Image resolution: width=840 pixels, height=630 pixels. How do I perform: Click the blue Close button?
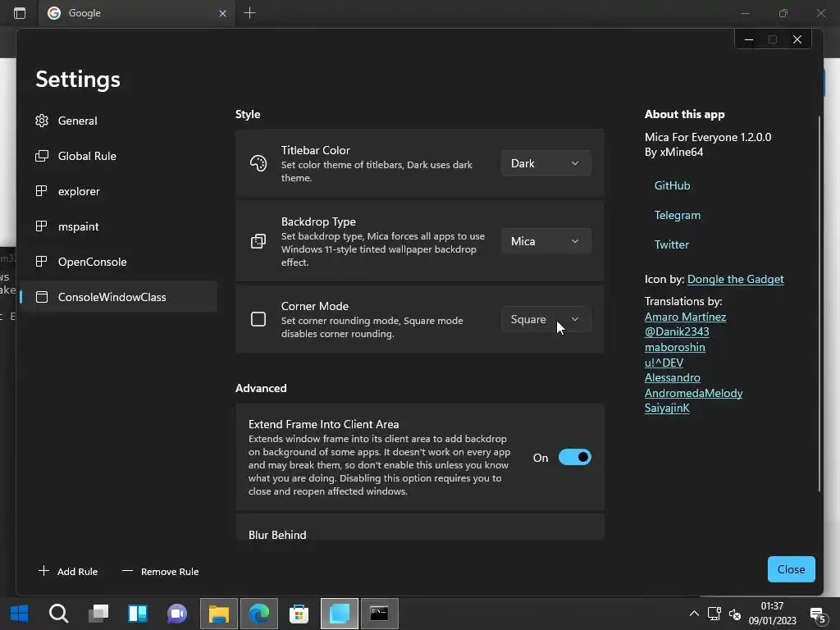pyautogui.click(x=792, y=569)
